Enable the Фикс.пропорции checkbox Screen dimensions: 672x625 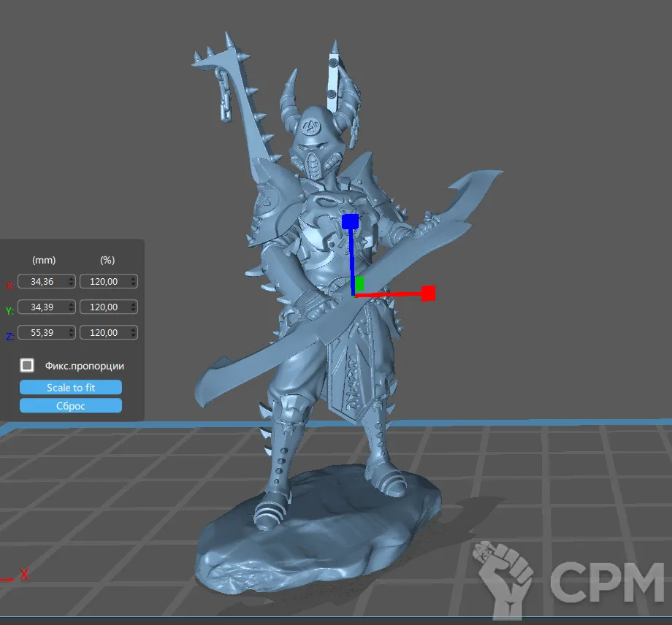pyautogui.click(x=27, y=365)
